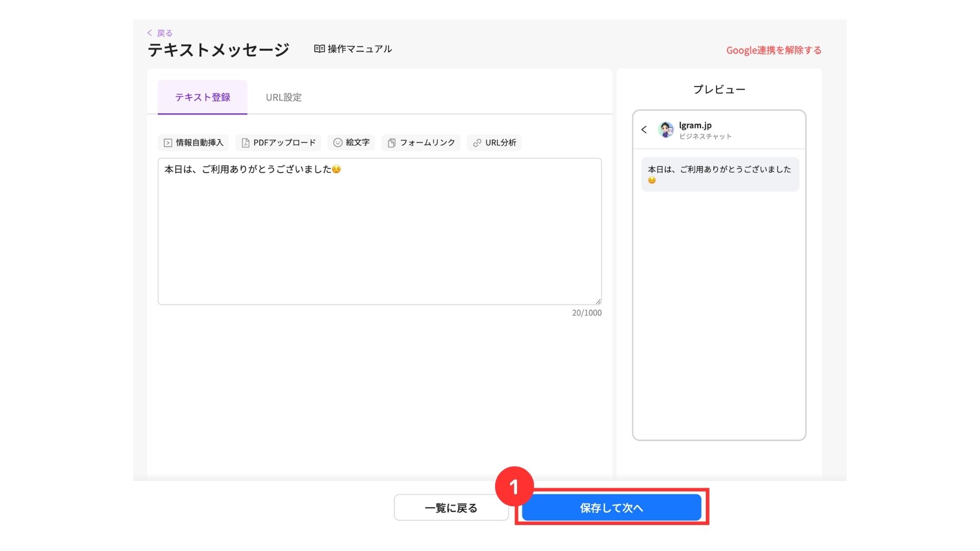Click the URL analysis chain icon (URL分析)
The image size is (980, 551).
tap(477, 143)
